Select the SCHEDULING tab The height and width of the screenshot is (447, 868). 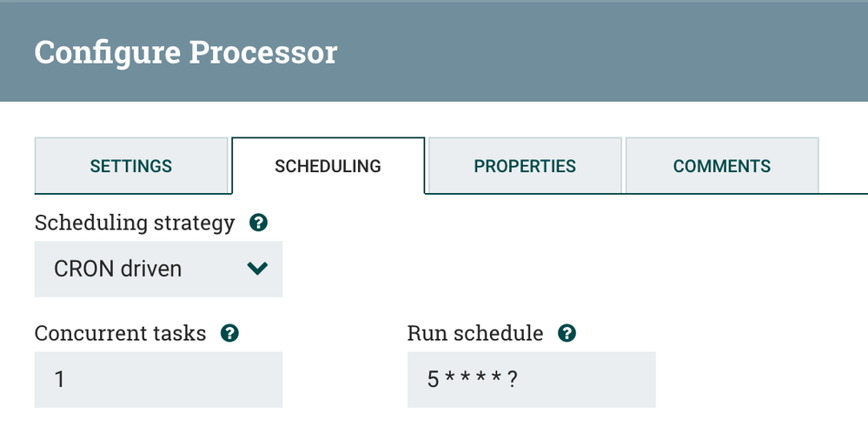[328, 166]
